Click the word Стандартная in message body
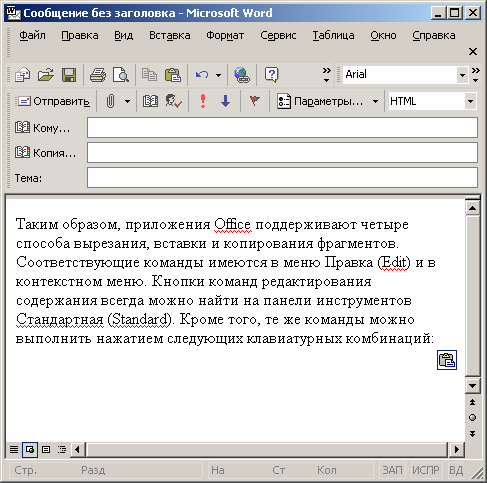 tap(60, 320)
